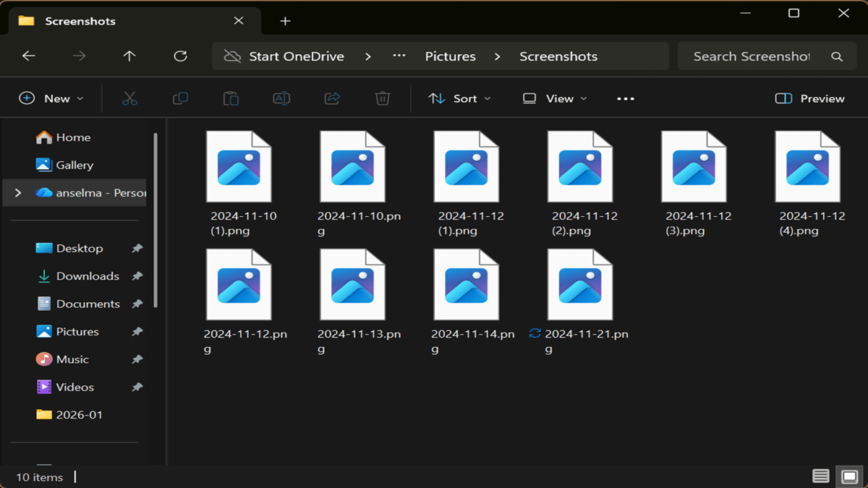The image size is (868, 488).
Task: Click the search magnifier icon
Action: click(x=837, y=56)
